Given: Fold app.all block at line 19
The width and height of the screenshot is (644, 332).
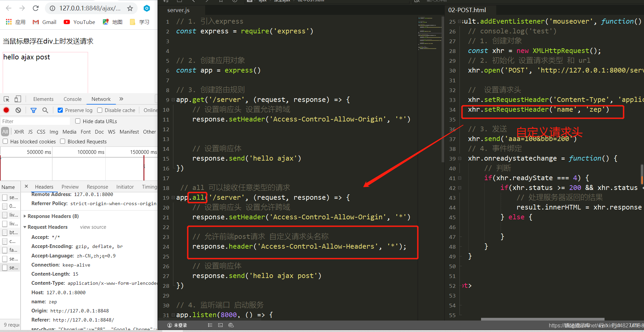Looking at the screenshot, I should [173, 197].
